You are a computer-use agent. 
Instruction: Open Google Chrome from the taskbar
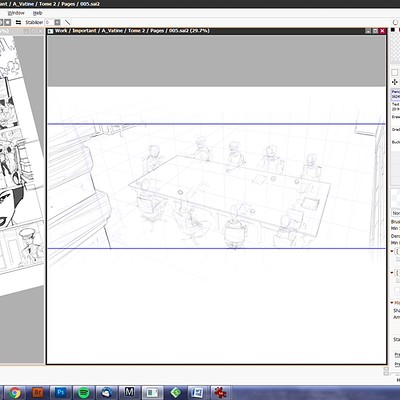pos(15,393)
